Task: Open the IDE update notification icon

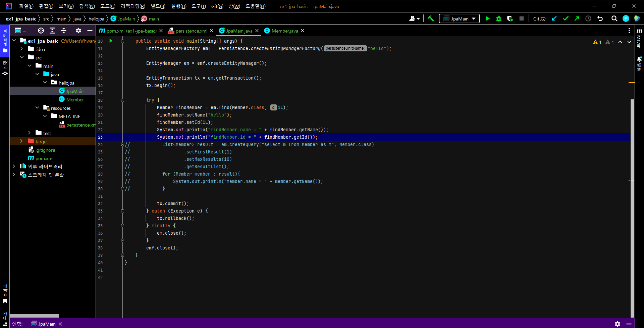Action: (626, 19)
